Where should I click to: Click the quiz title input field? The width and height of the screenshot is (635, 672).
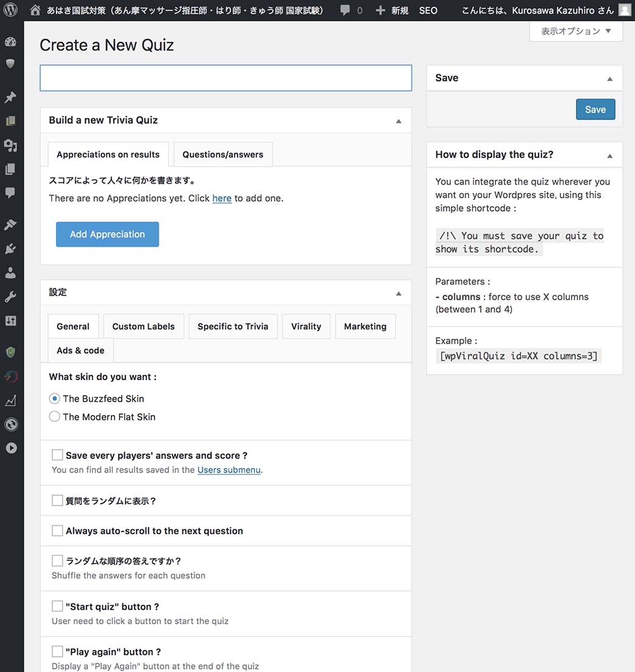point(225,79)
